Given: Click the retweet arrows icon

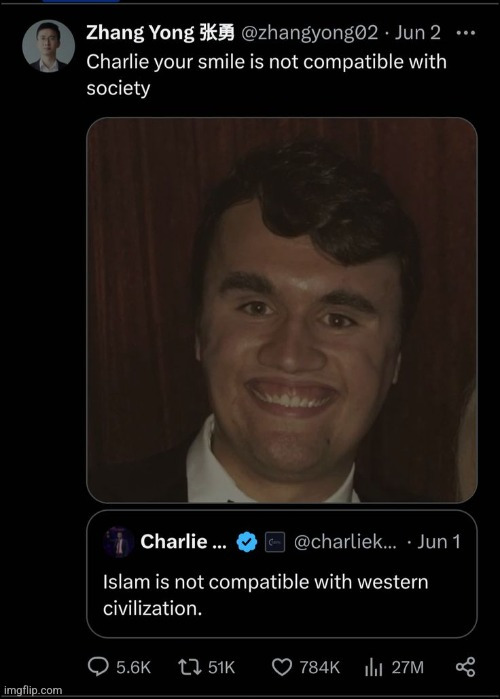Looking at the screenshot, I should pyautogui.click(x=190, y=667).
